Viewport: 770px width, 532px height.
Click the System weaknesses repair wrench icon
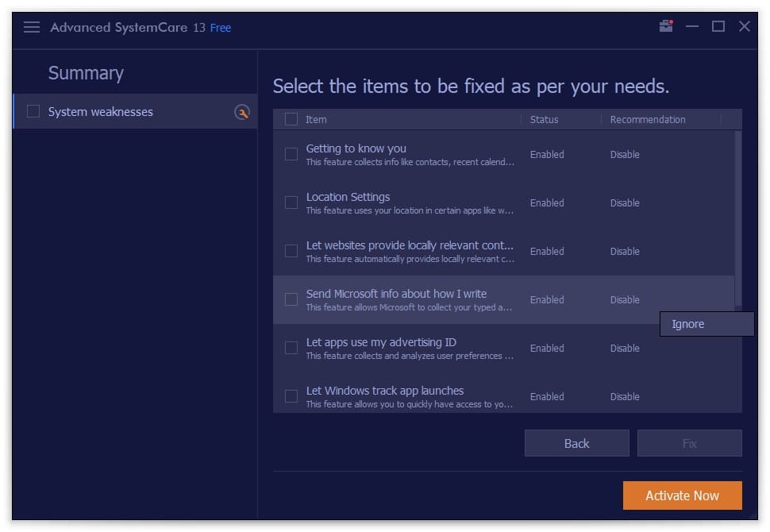pos(241,113)
